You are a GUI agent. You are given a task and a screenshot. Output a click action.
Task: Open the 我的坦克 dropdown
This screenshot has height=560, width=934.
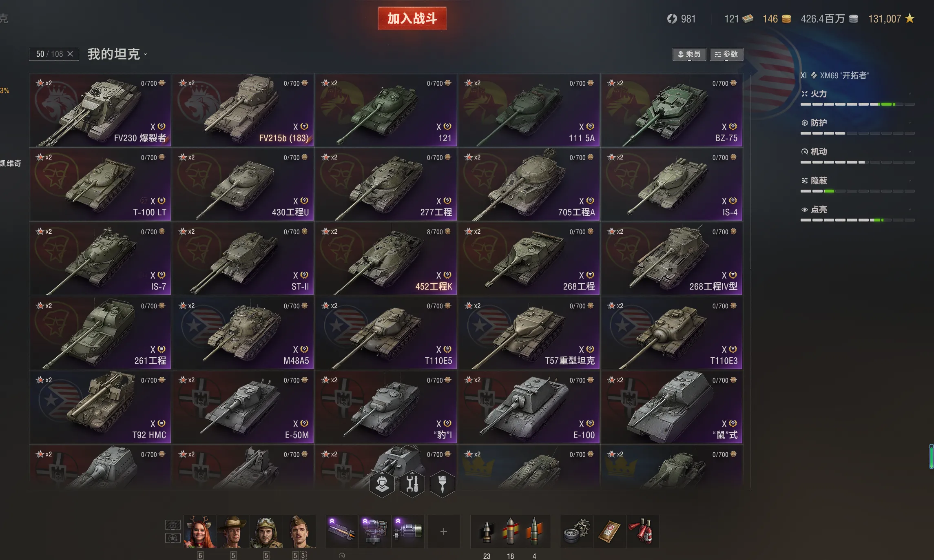[x=117, y=54]
